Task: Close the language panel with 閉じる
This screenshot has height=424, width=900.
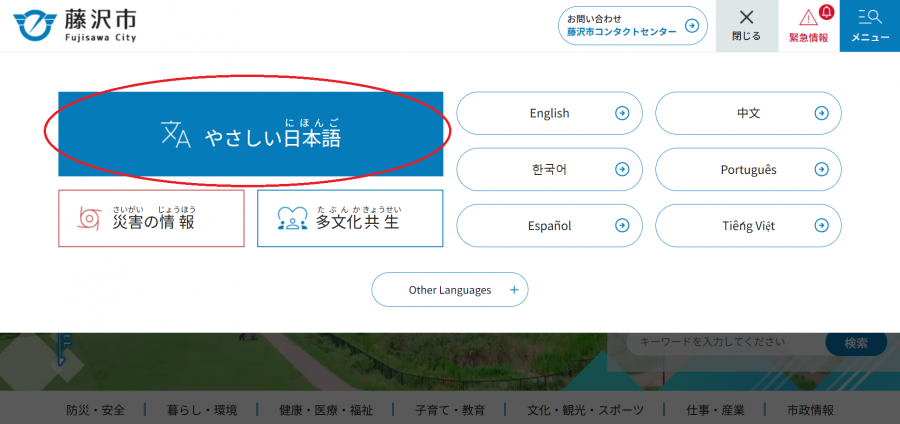Action: click(747, 26)
